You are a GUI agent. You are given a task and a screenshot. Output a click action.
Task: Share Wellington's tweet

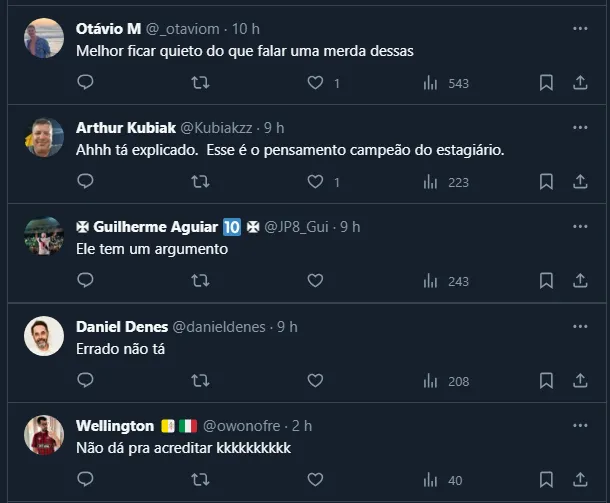(x=580, y=480)
